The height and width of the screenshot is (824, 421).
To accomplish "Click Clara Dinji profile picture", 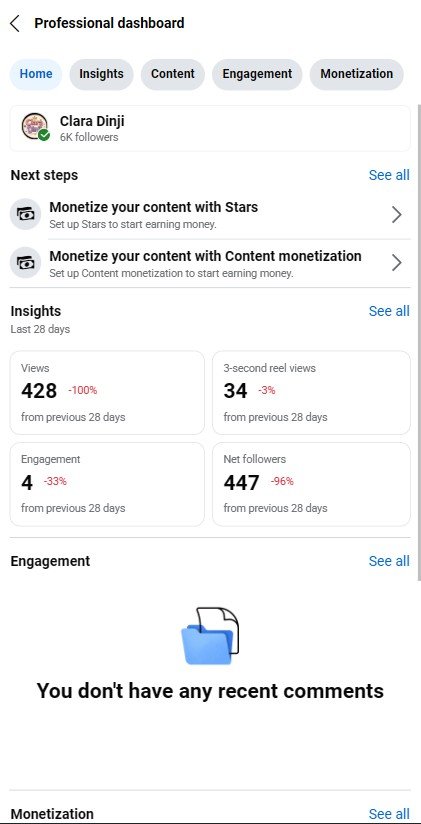I will 35,127.
